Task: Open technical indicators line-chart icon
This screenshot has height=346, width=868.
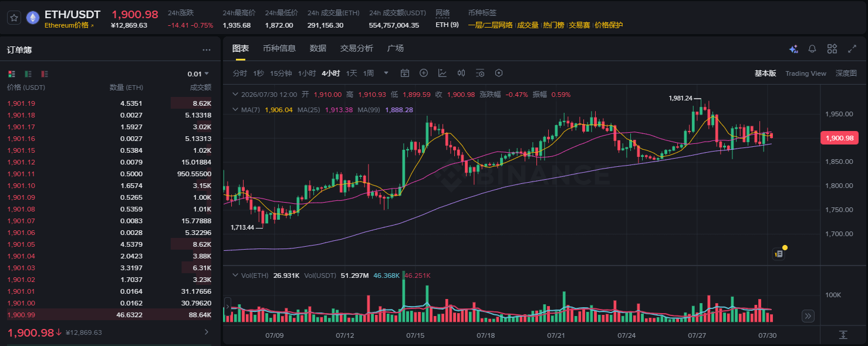Action: pos(443,73)
